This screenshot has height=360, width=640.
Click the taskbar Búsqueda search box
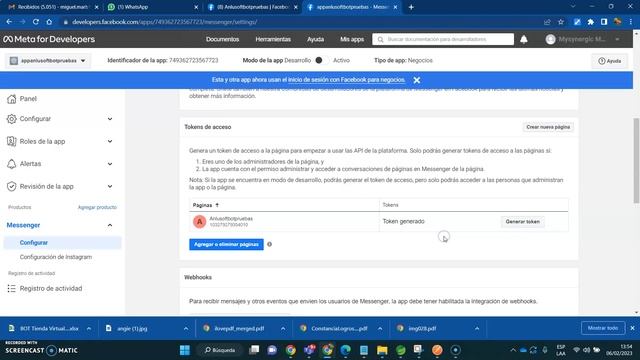point(220,350)
